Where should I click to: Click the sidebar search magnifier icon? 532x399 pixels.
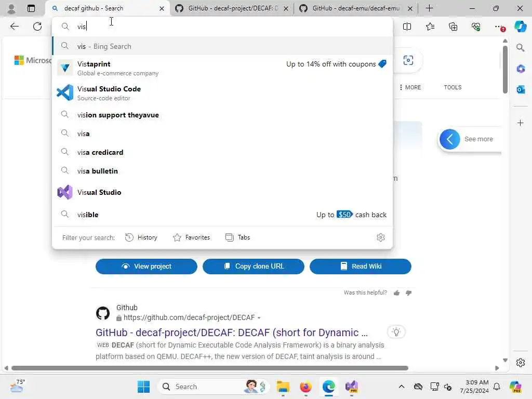tap(520, 47)
